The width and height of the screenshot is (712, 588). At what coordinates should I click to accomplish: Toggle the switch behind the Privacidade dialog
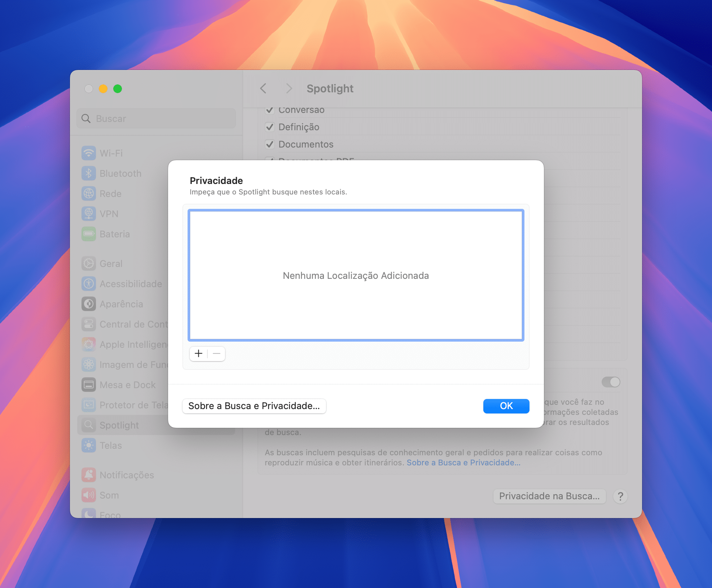pos(611,382)
